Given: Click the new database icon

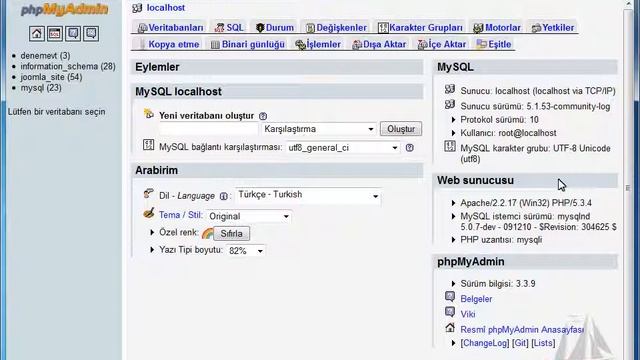Looking at the screenshot, I should coord(149,114).
